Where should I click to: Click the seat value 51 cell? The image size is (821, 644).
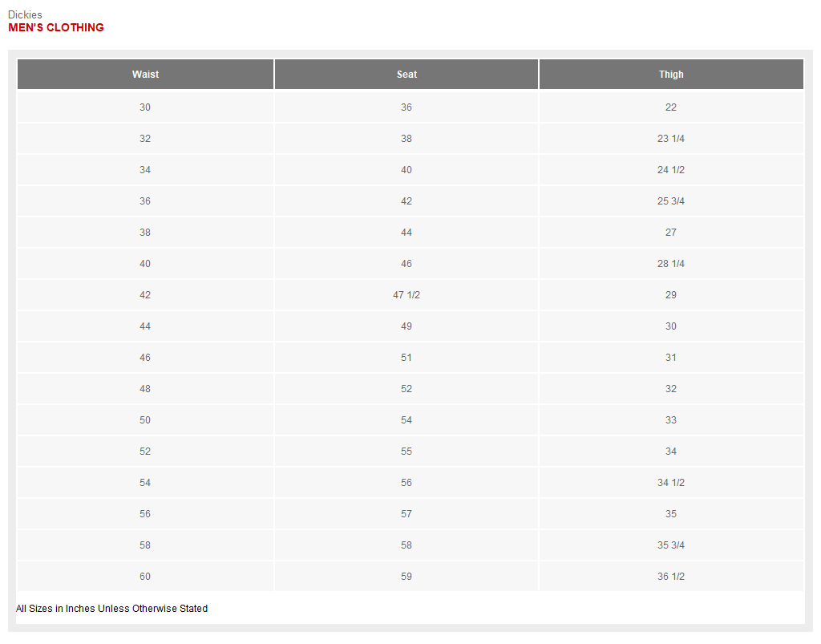[406, 358]
